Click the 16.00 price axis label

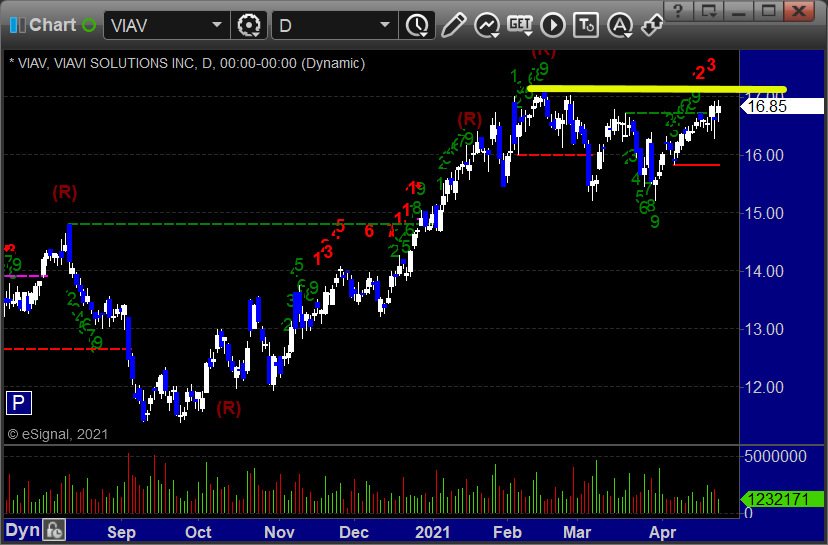pyautogui.click(x=764, y=155)
